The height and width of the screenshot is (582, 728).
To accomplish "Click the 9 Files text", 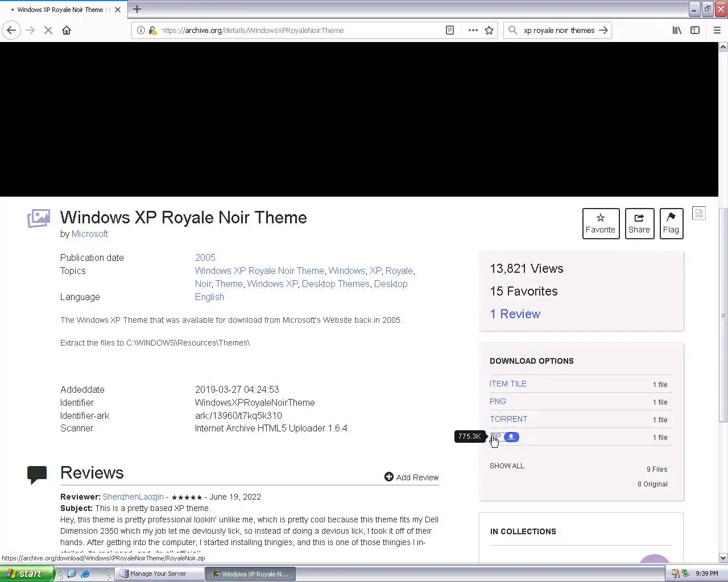I will (x=657, y=469).
